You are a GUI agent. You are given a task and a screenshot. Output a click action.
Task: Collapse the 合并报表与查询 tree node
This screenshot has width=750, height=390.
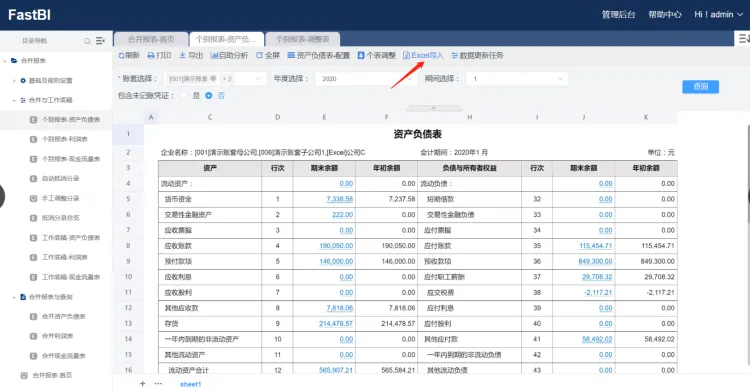coord(14,297)
